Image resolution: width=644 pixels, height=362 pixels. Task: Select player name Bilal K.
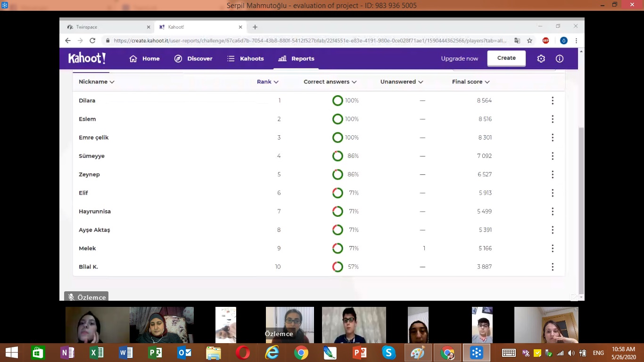tap(88, 267)
